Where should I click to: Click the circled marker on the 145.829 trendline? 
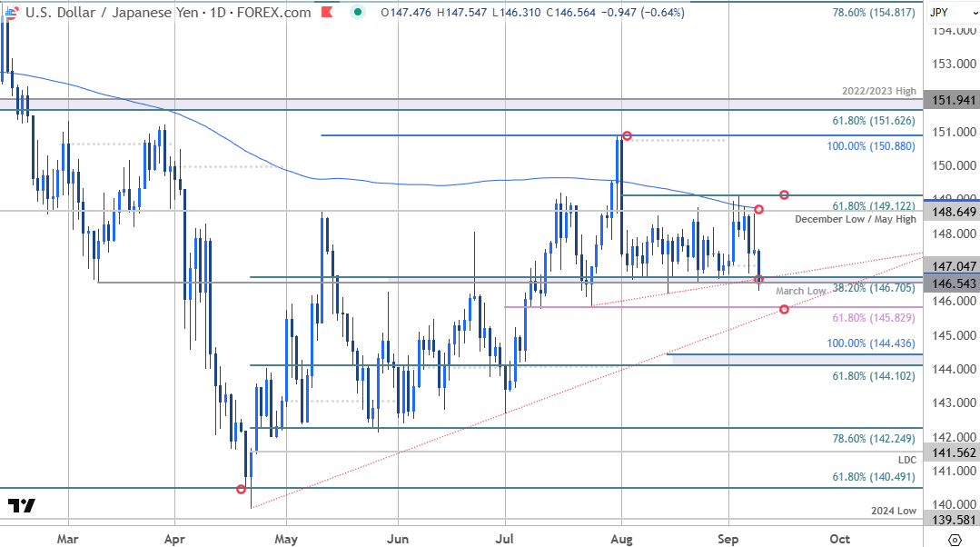click(x=784, y=310)
